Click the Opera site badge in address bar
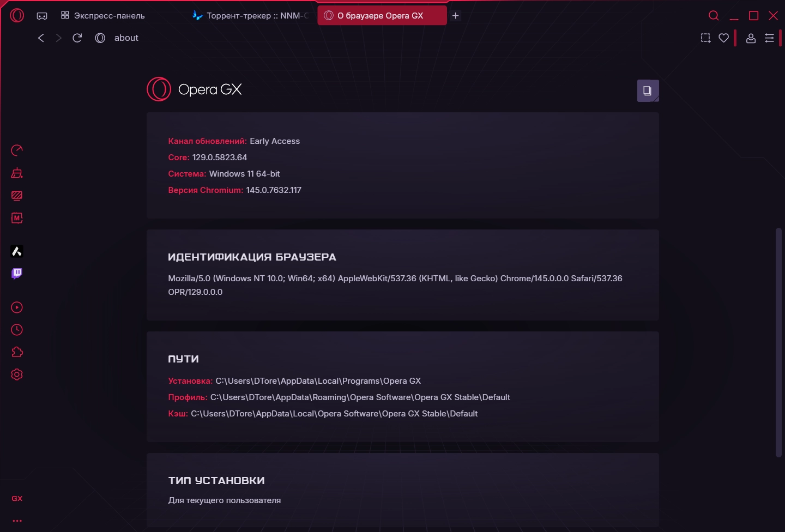This screenshot has width=785, height=532. pos(100,38)
